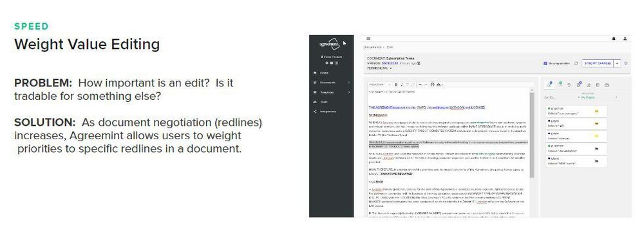Open Templates in the sidebar

(324, 92)
